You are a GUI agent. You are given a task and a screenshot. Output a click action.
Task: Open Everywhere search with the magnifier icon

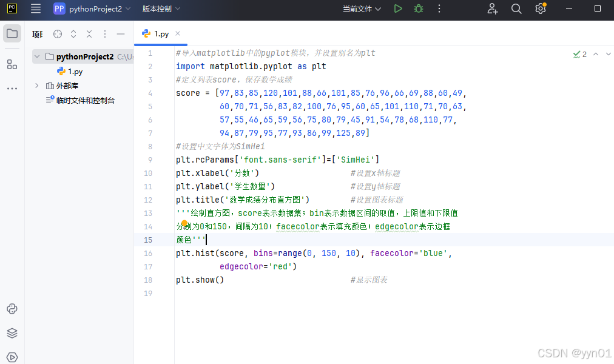[516, 8]
